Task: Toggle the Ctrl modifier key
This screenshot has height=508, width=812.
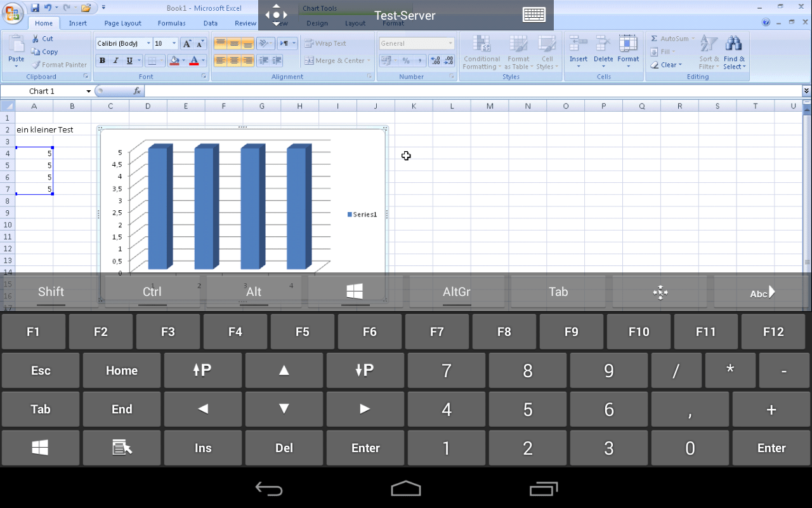Action: click(152, 292)
